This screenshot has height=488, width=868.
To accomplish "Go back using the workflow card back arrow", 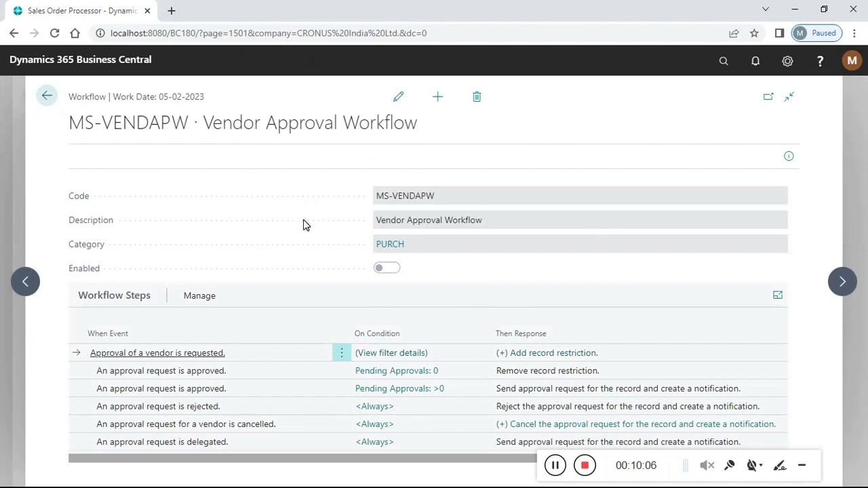I will [x=47, y=96].
